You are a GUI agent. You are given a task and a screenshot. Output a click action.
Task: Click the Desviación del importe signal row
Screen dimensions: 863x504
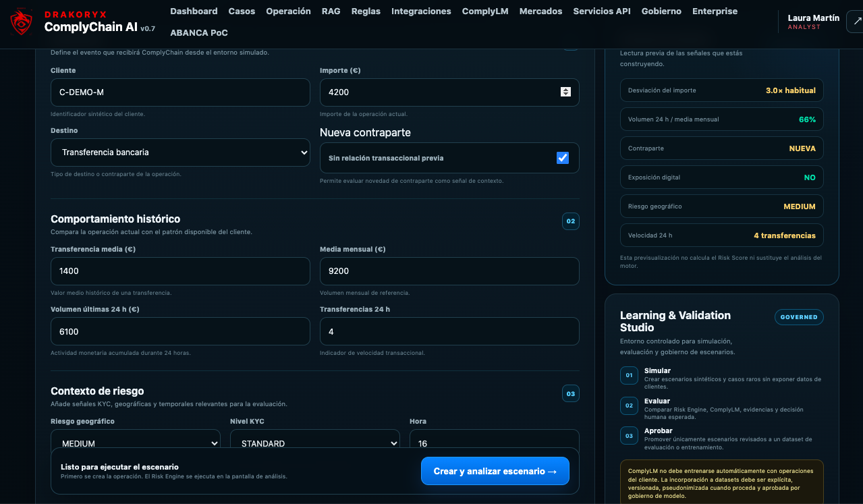[x=722, y=90]
